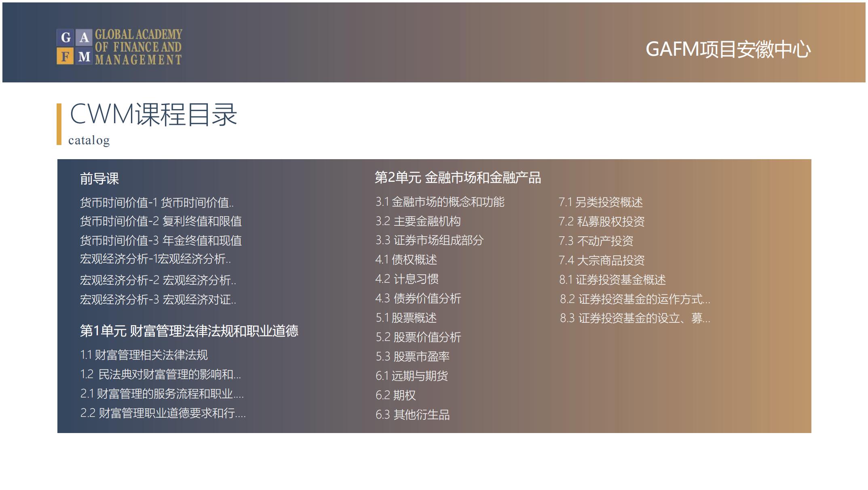Image resolution: width=868 pixels, height=490 pixels.
Task: Open lesson 货币时间价值-2 复利终值和限值
Action: 161,221
